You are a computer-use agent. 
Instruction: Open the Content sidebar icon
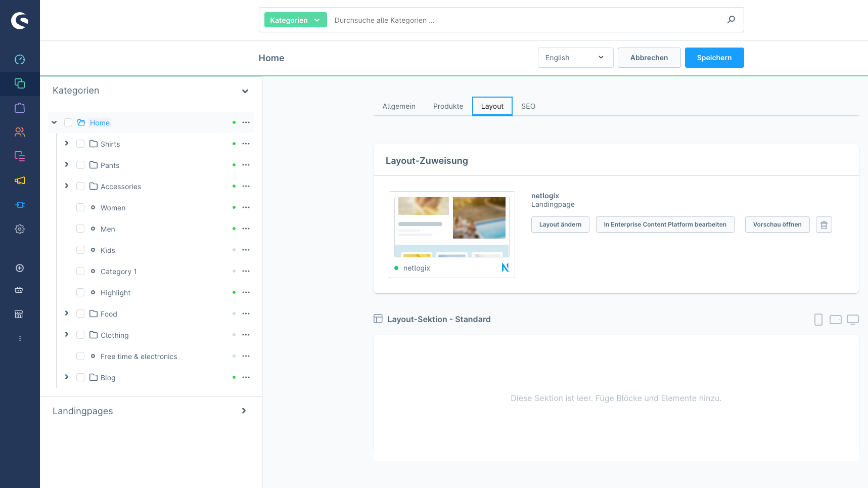[20, 156]
